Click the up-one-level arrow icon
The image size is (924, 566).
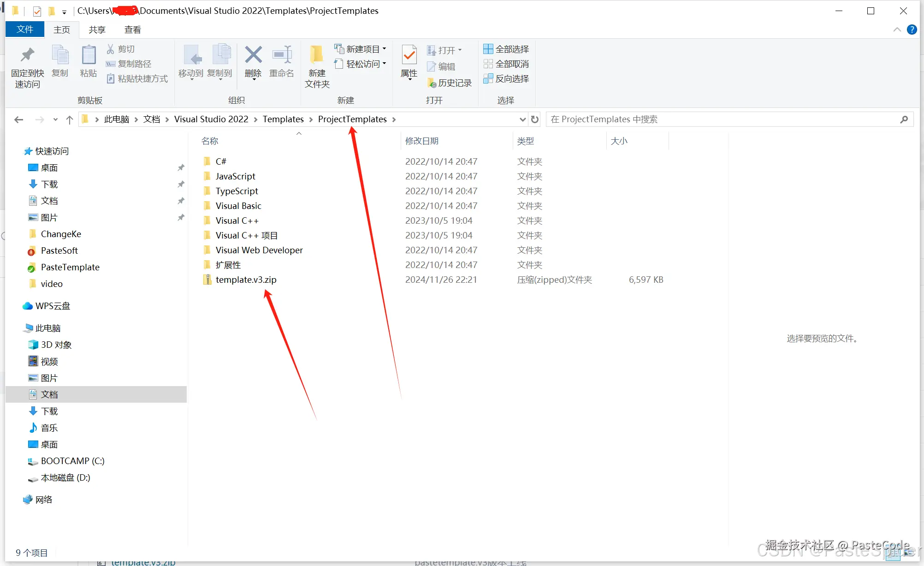(70, 120)
